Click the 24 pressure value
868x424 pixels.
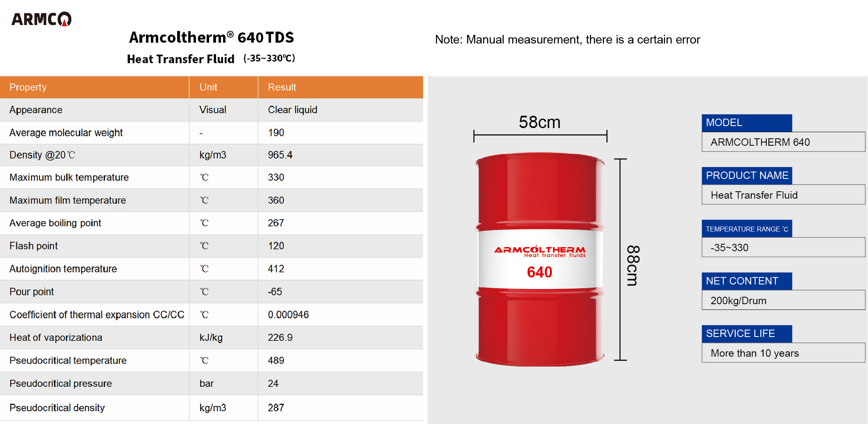click(273, 383)
